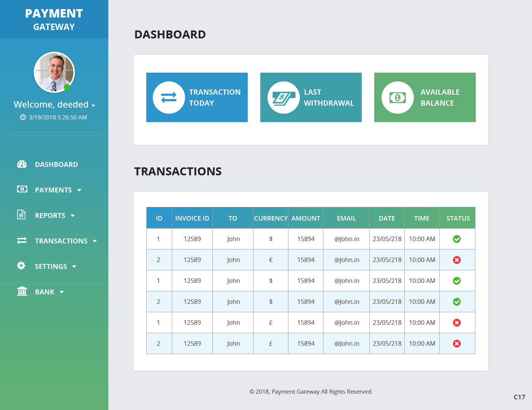This screenshot has width=532, height=410.
Task: Click the Last Withdrawal cash icon
Action: coord(283,98)
